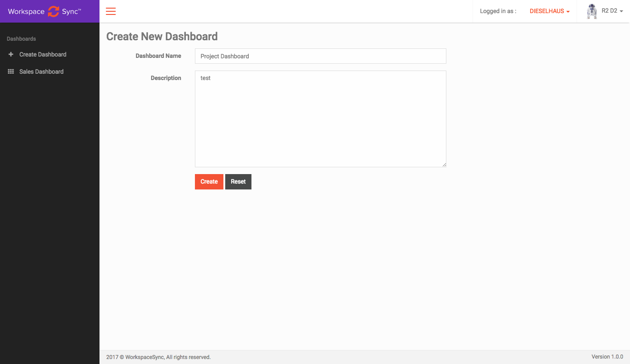Click inside the Description text area
The height and width of the screenshot is (364, 630).
click(x=320, y=118)
